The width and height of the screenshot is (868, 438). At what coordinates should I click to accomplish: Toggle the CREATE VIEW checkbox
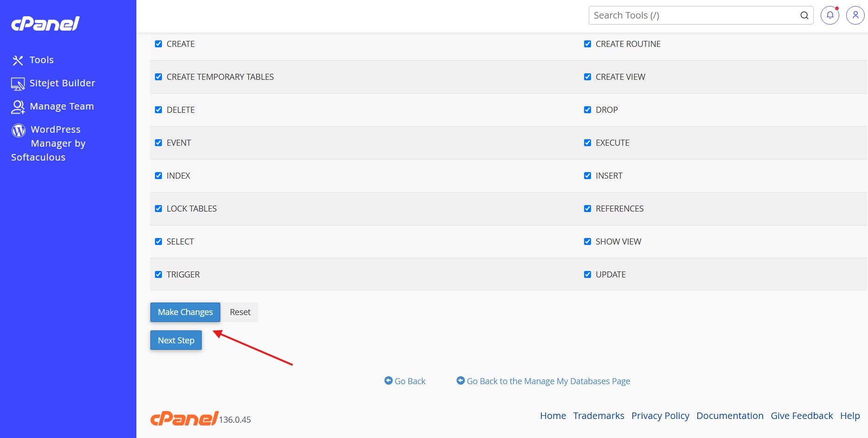click(587, 77)
